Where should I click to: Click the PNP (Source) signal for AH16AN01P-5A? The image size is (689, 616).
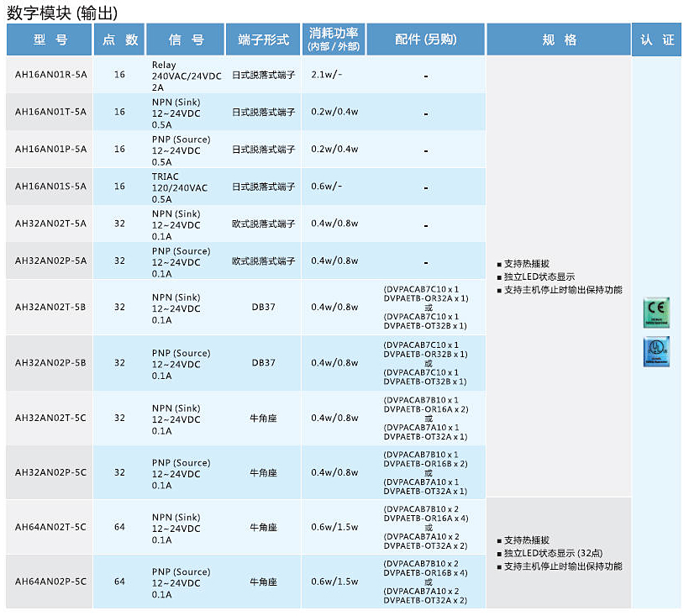click(x=181, y=150)
